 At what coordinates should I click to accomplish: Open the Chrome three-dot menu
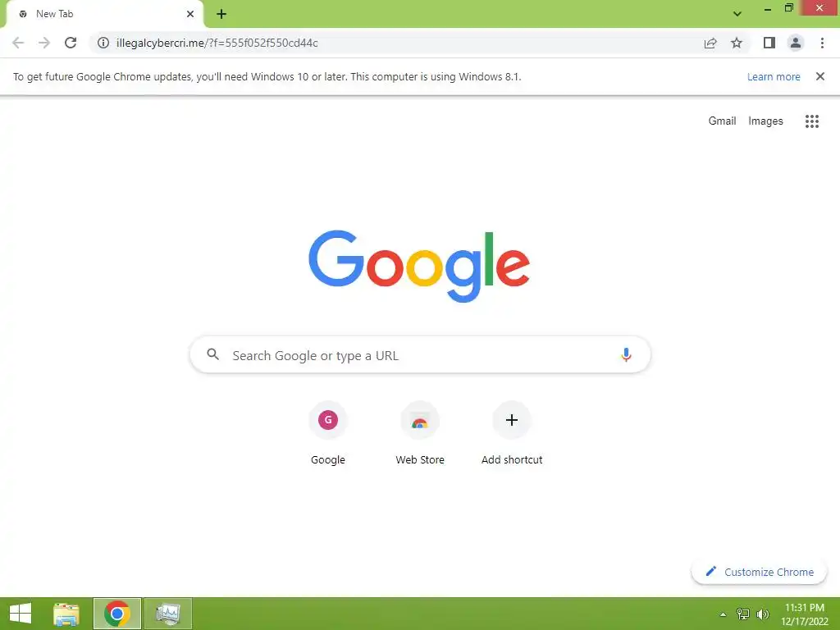pos(822,43)
